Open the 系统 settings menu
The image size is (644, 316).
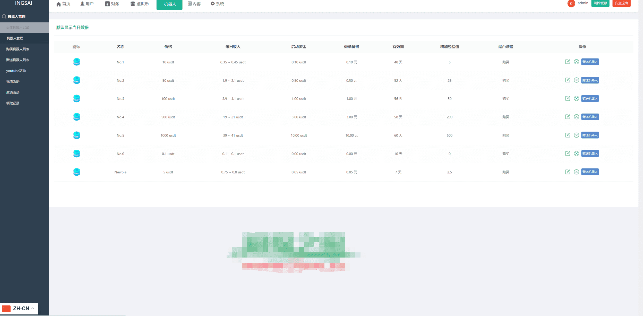pyautogui.click(x=218, y=4)
